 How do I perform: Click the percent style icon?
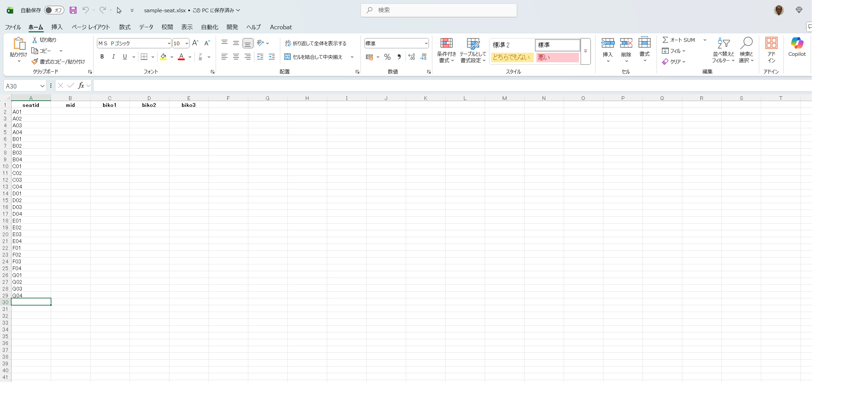(x=387, y=57)
